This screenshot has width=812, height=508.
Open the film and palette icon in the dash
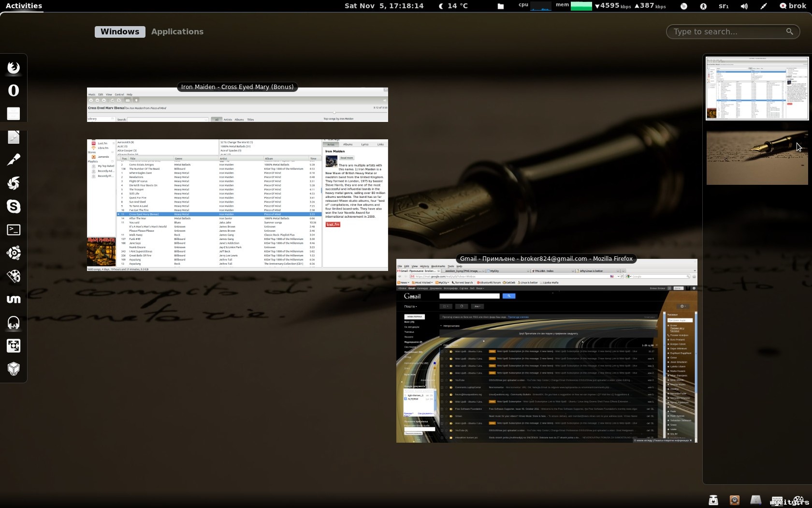14,276
